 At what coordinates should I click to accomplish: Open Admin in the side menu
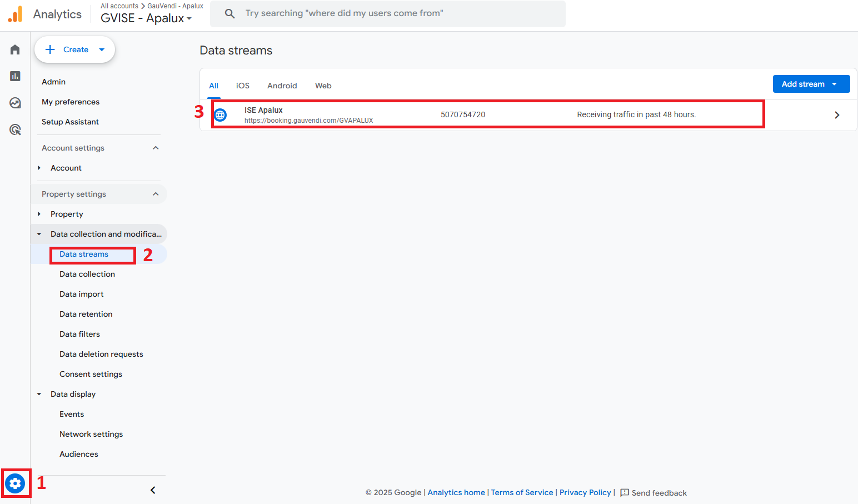tap(53, 82)
